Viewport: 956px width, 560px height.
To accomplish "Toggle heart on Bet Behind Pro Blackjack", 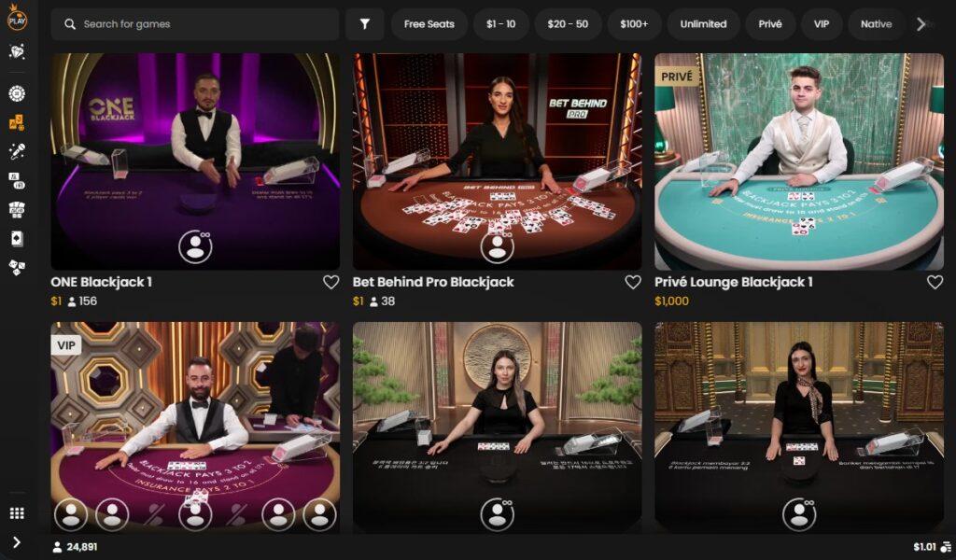I will 633,282.
